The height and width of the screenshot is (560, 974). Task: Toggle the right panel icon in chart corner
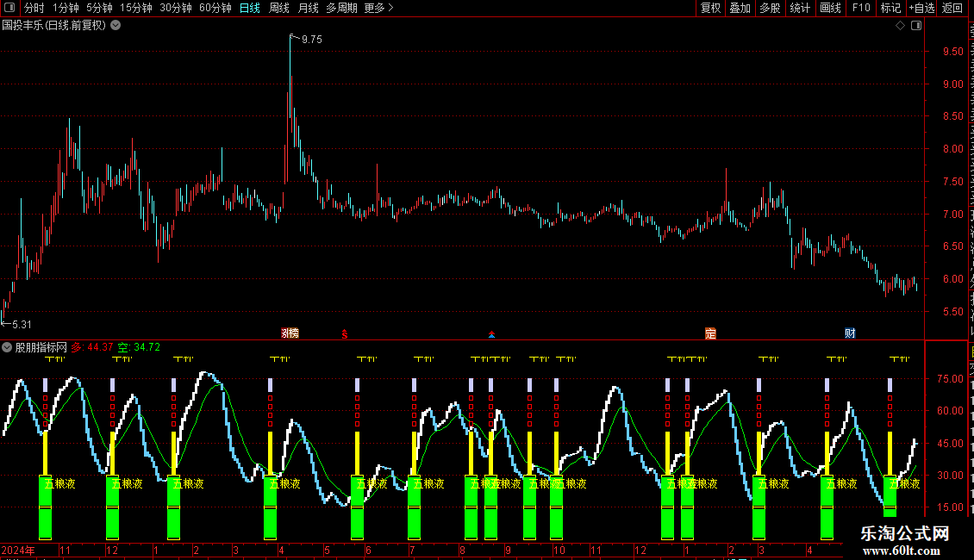pyautogui.click(x=916, y=26)
